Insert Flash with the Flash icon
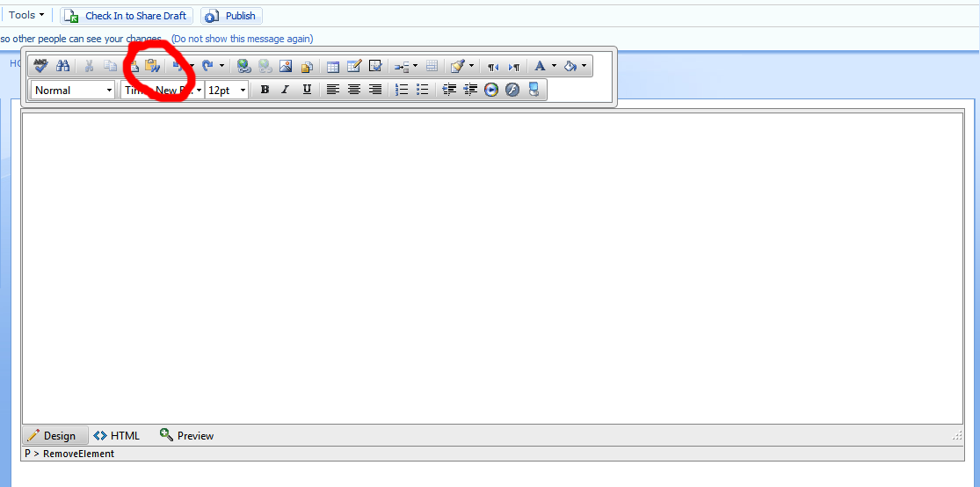Viewport: 980px width, 487px height. click(x=512, y=90)
